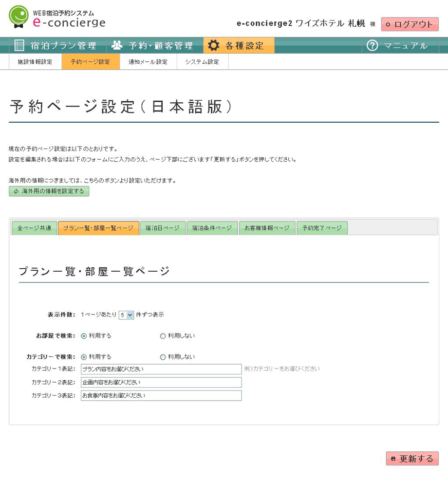The image size is (448, 482).
Task: Switch to 全ページ共通 tab
Action: coord(35,228)
